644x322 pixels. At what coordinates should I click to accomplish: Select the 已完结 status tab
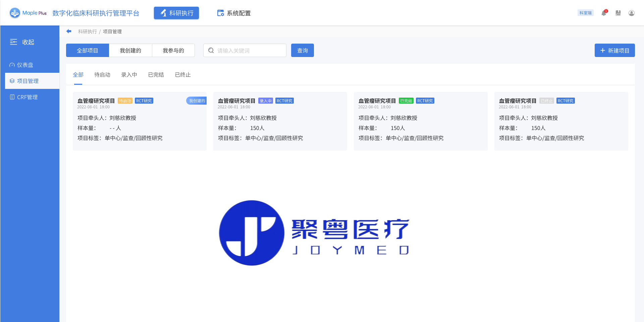coord(156,74)
